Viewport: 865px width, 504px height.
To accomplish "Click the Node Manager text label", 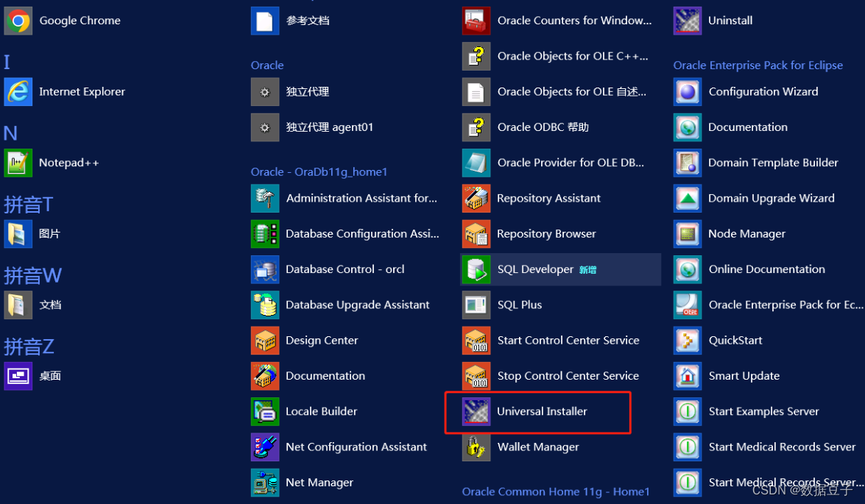I will [747, 234].
